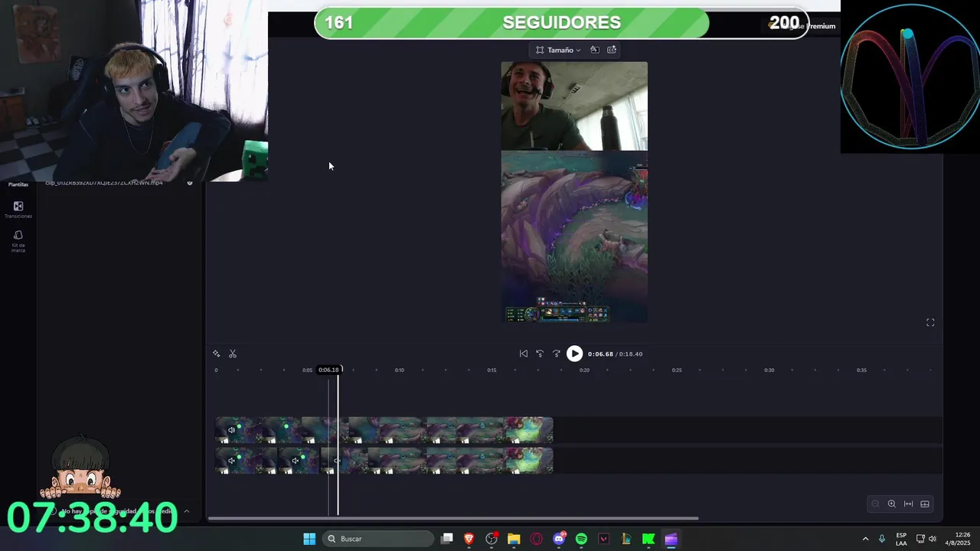Select the Plantillas sidebar tab

(x=18, y=184)
